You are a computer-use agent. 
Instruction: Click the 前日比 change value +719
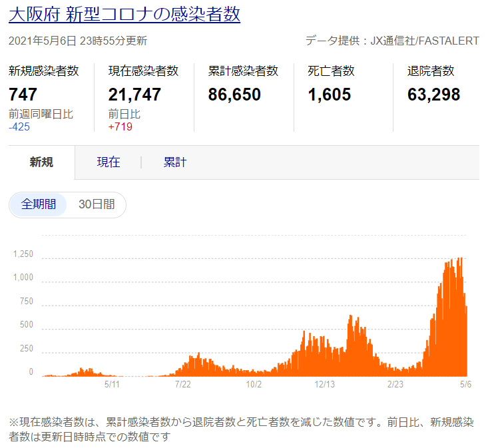121,126
